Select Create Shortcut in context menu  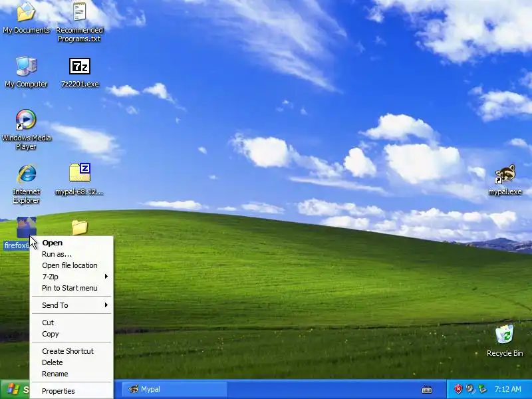pos(72,351)
